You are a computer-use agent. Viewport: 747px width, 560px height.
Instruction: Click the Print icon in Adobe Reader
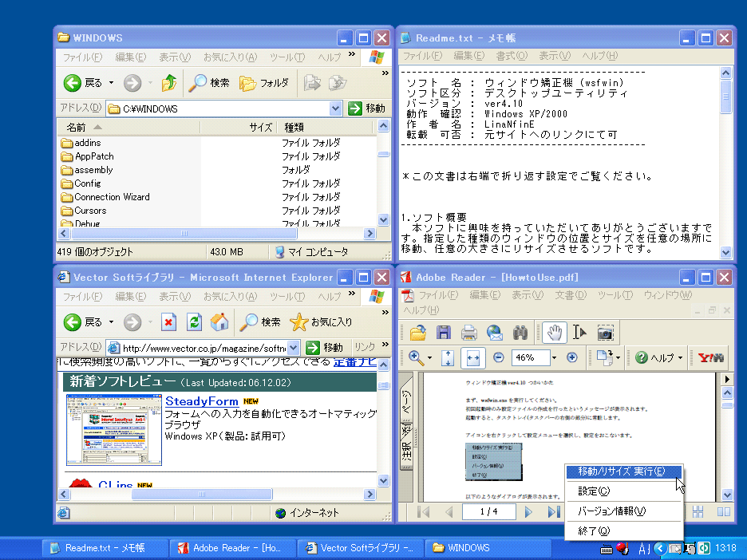468,333
